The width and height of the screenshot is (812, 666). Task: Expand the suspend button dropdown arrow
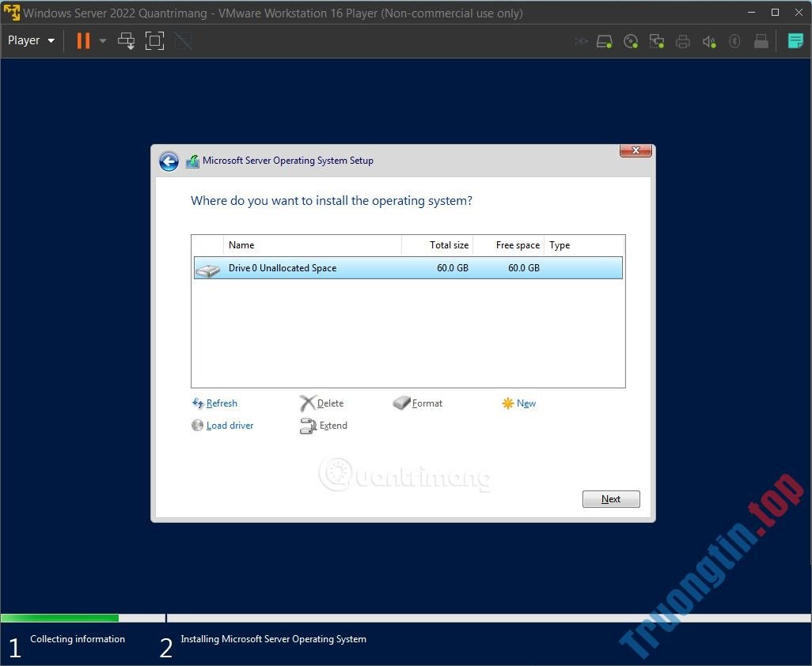coord(102,40)
